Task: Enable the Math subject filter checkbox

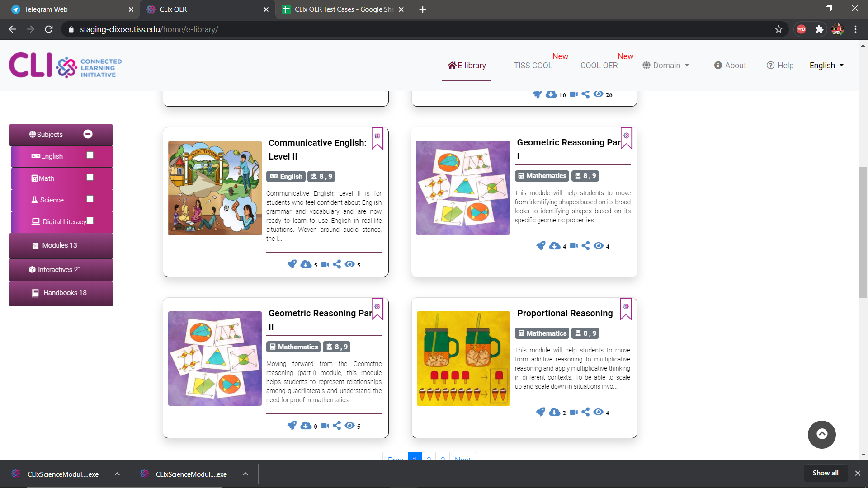Action: point(90,177)
